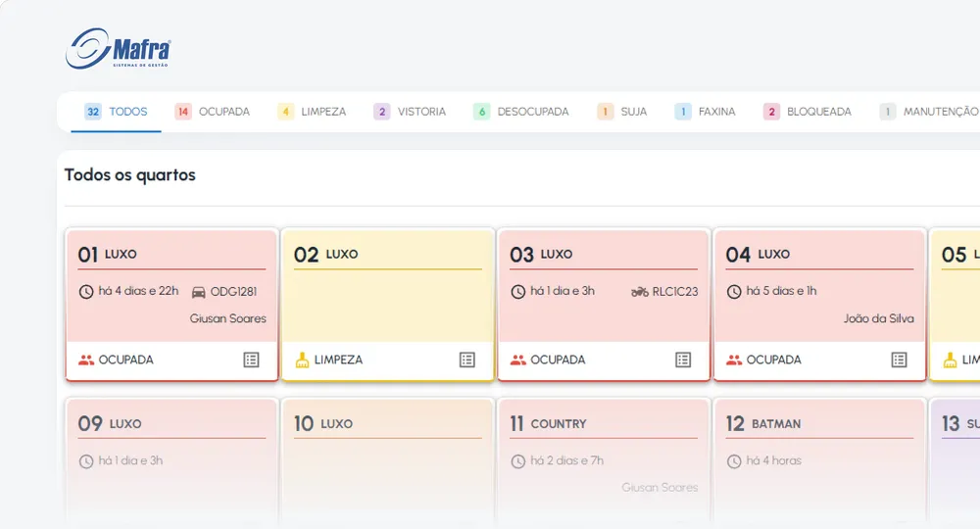Click the clock icon on room 11
980x529 pixels.
pyautogui.click(x=518, y=461)
